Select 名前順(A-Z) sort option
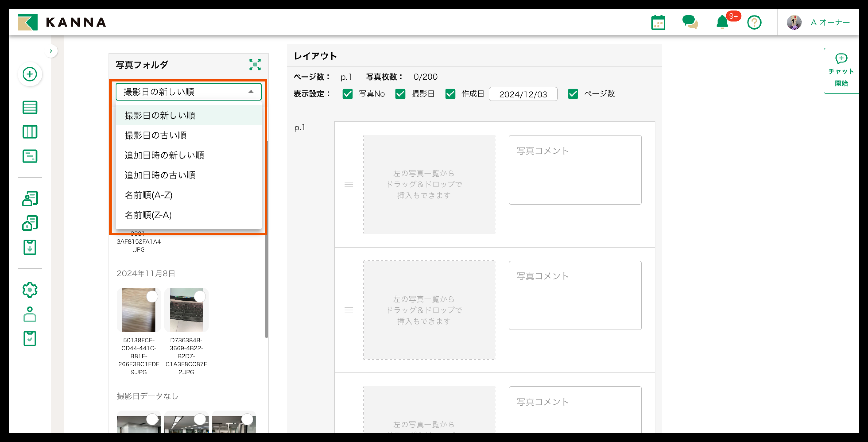This screenshot has height=442, width=868. [x=149, y=195]
